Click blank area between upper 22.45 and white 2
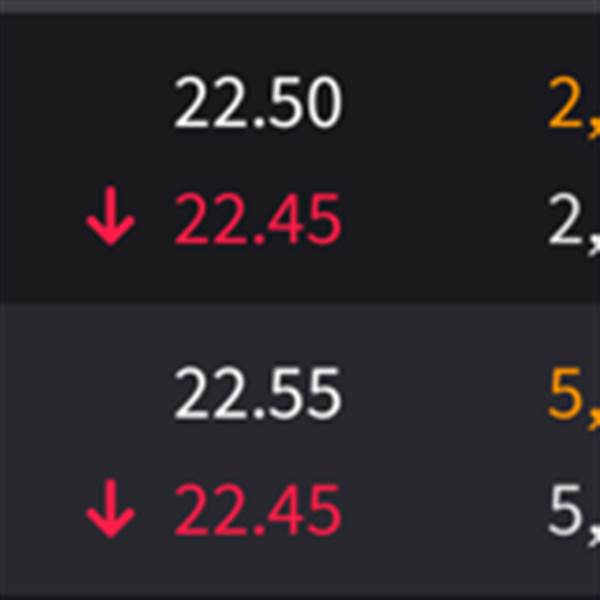 [445, 219]
